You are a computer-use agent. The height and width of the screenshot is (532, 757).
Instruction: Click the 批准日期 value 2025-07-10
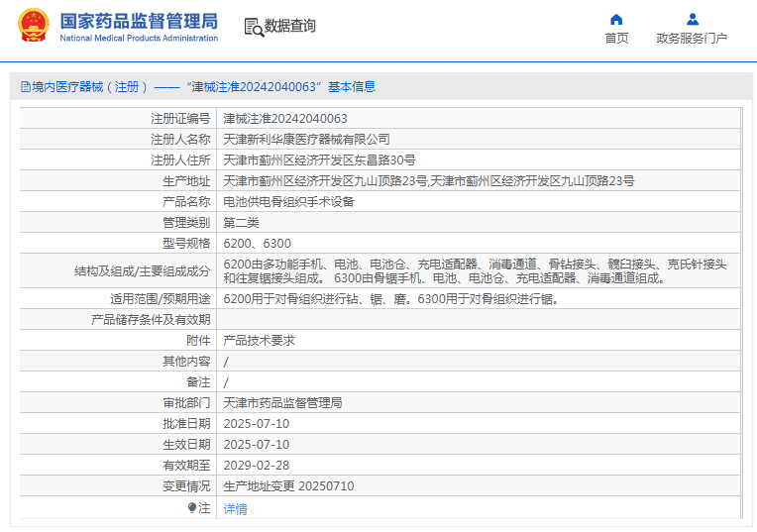click(x=257, y=424)
